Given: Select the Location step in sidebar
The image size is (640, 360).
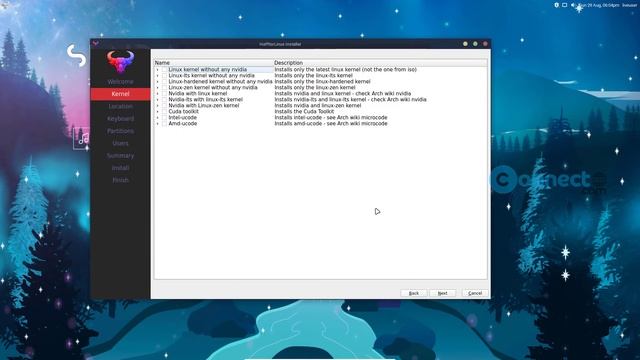Looking at the screenshot, I should [x=120, y=106].
